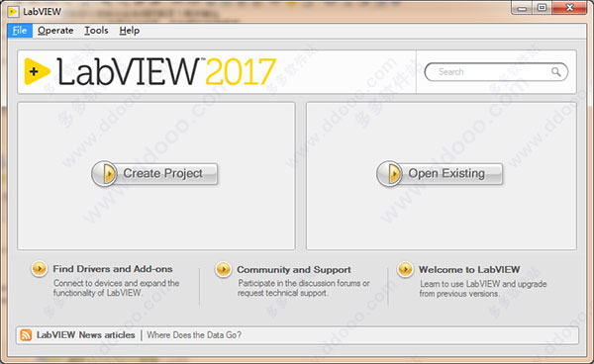
Task: Maximize the LabVIEW window
Action: point(543,8)
